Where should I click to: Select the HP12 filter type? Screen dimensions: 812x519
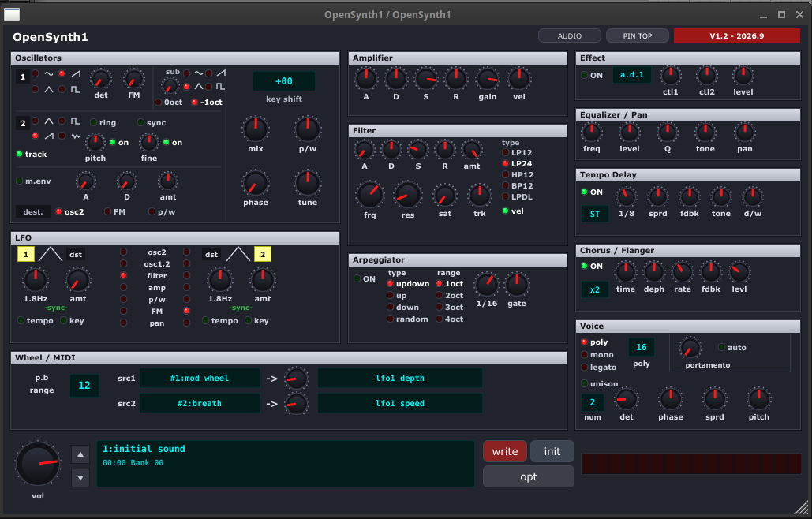(505, 175)
